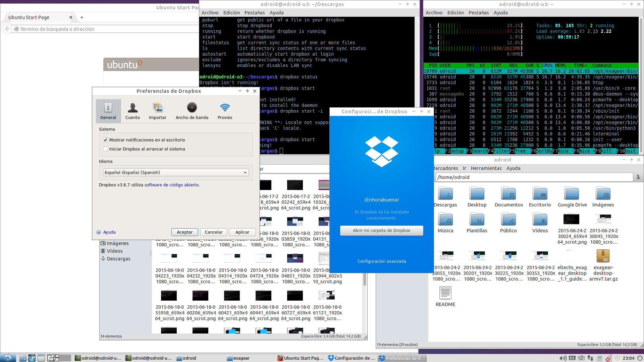This screenshot has width=644, height=362.
Task: Click the show desktop icon in the taskbar
Action: [x=41, y=358]
